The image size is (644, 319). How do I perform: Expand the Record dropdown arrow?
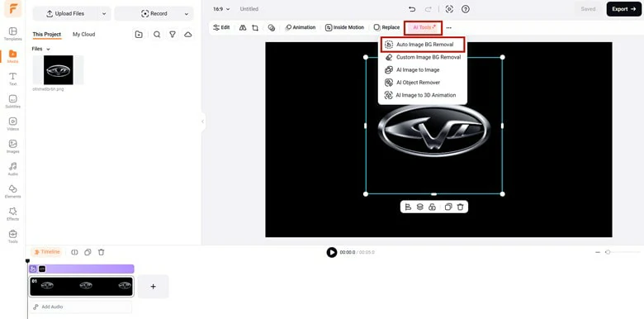[186, 13]
